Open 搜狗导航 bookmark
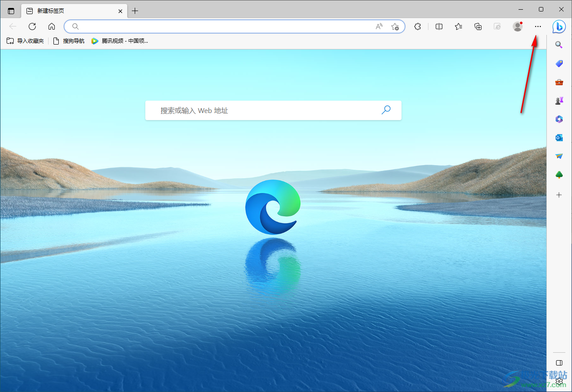Viewport: 572px width, 392px height. [x=68, y=41]
